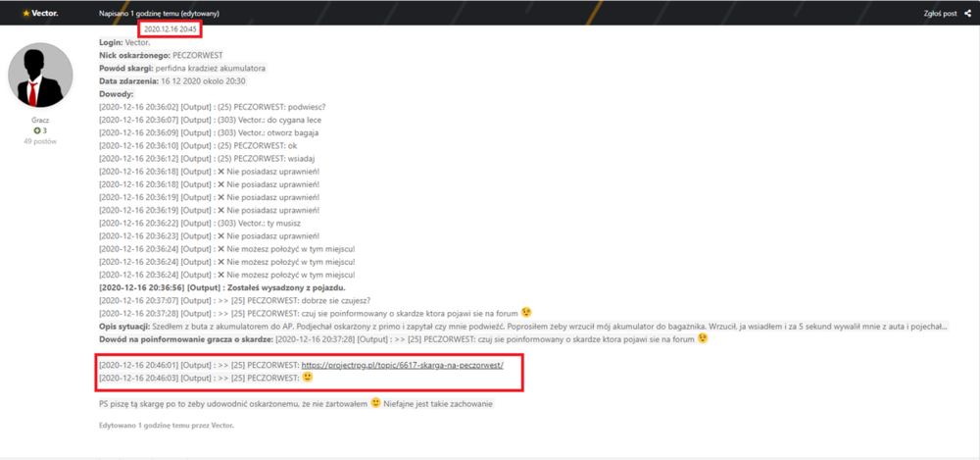Click the log line Vector.: do cygana lece
The width and height of the screenshot is (980, 460).
coord(211,120)
